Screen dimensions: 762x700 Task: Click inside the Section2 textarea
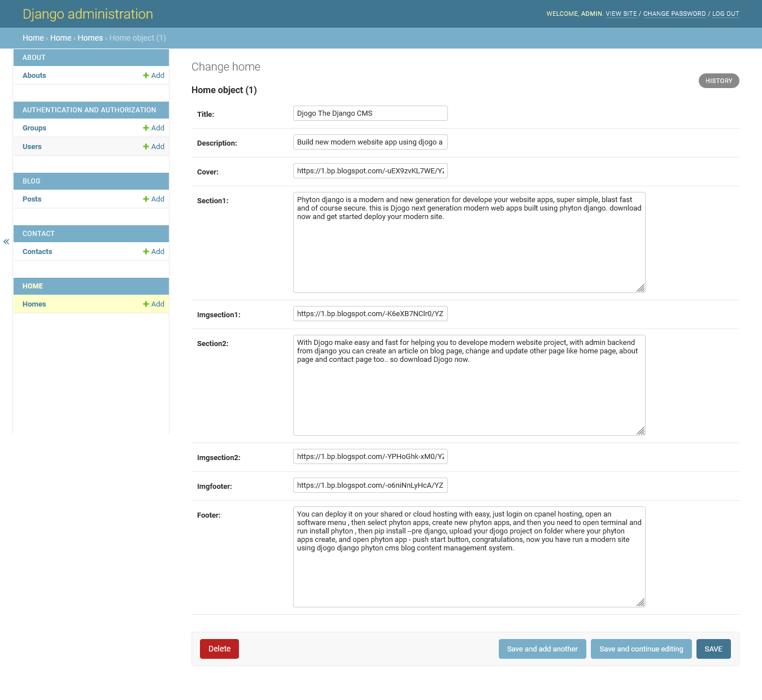click(469, 385)
